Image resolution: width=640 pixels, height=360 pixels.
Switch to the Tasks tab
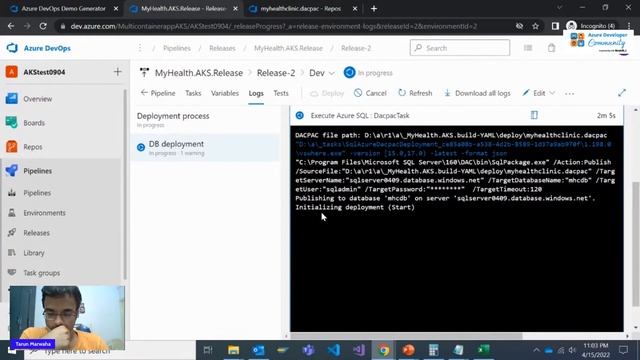[x=193, y=93]
